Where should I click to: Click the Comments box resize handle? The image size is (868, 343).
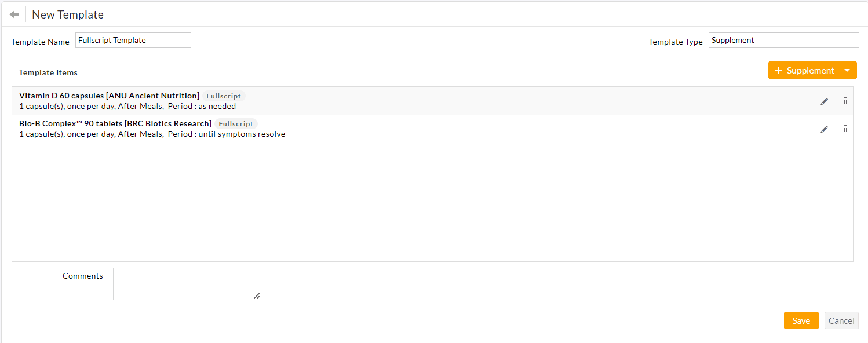click(x=257, y=297)
